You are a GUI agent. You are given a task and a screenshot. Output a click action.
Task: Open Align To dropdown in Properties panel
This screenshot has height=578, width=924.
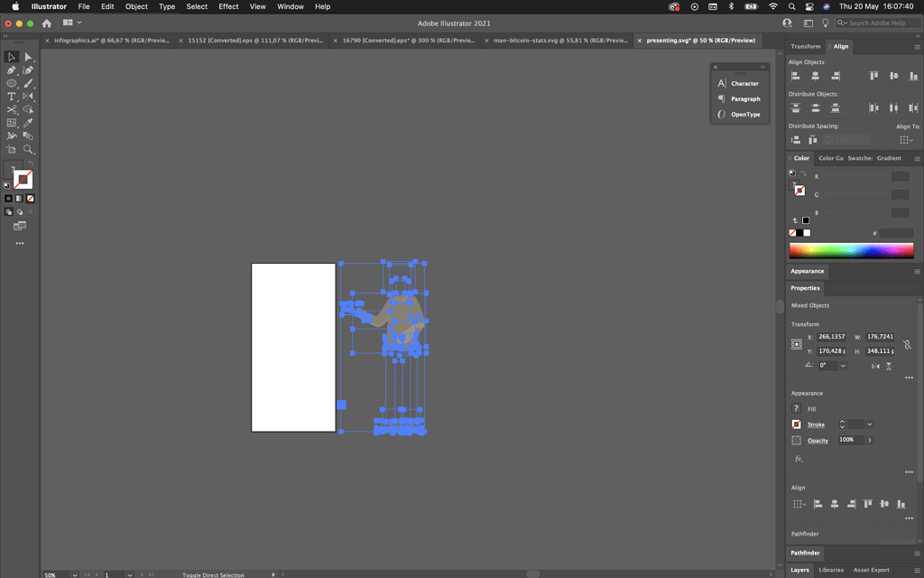(799, 504)
